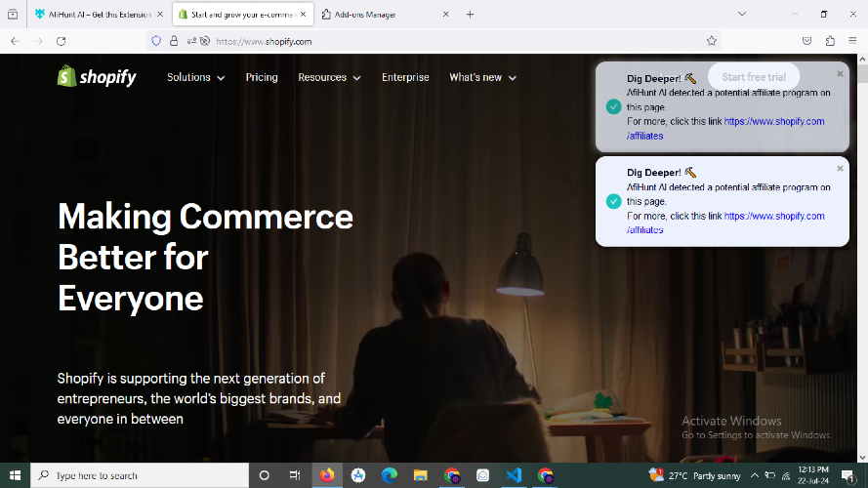Show hidden system tray icons
This screenshot has height=488, width=868.
[755, 475]
